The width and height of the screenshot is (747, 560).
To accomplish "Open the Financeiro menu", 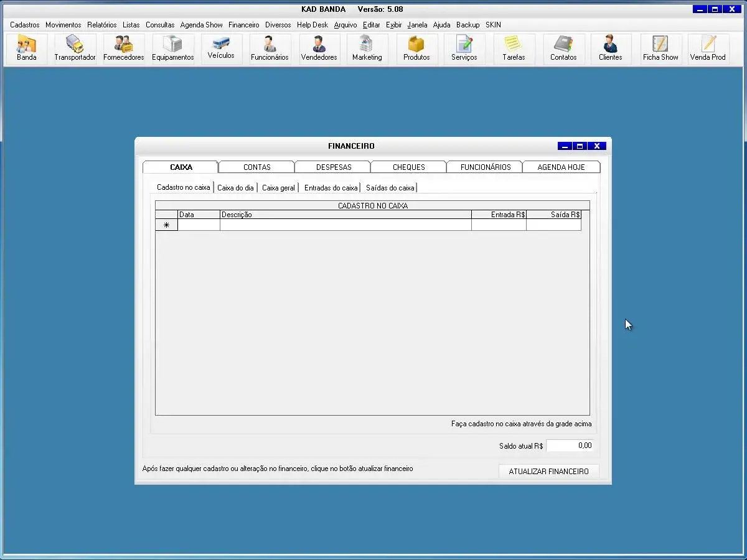I will tap(243, 25).
